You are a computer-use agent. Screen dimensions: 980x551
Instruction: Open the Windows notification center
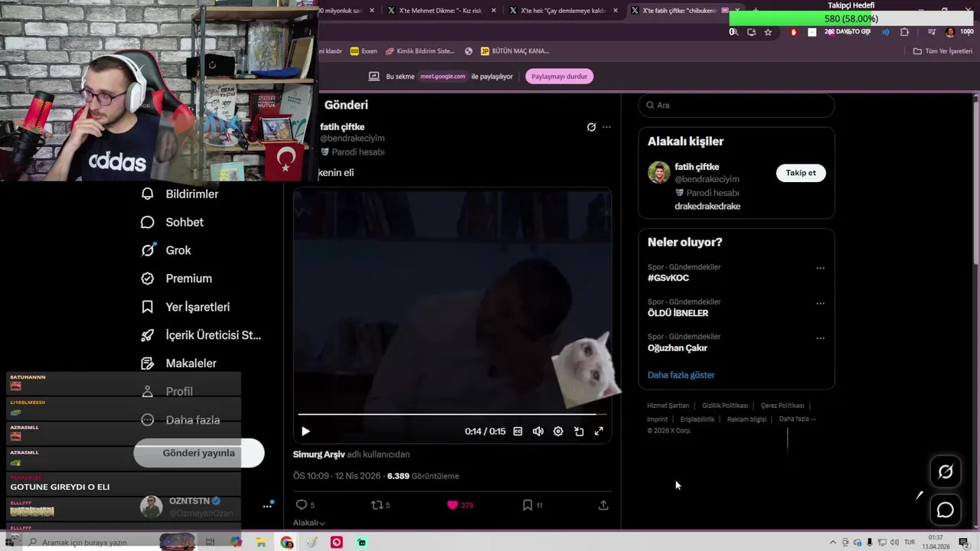963,543
